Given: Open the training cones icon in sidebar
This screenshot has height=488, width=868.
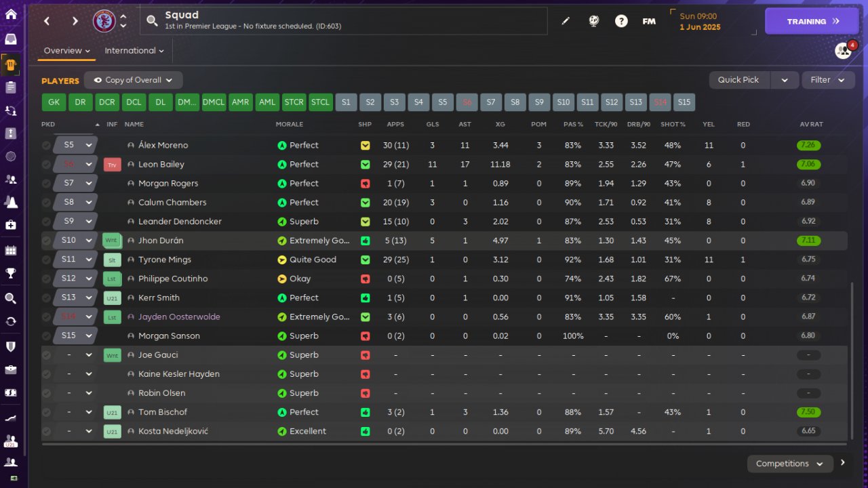Looking at the screenshot, I should pyautogui.click(x=11, y=202).
